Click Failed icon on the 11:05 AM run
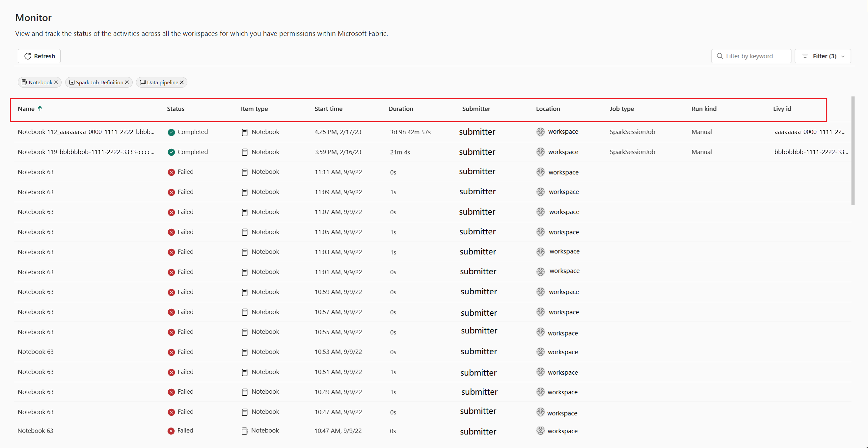The height and width of the screenshot is (448, 868). point(171,232)
